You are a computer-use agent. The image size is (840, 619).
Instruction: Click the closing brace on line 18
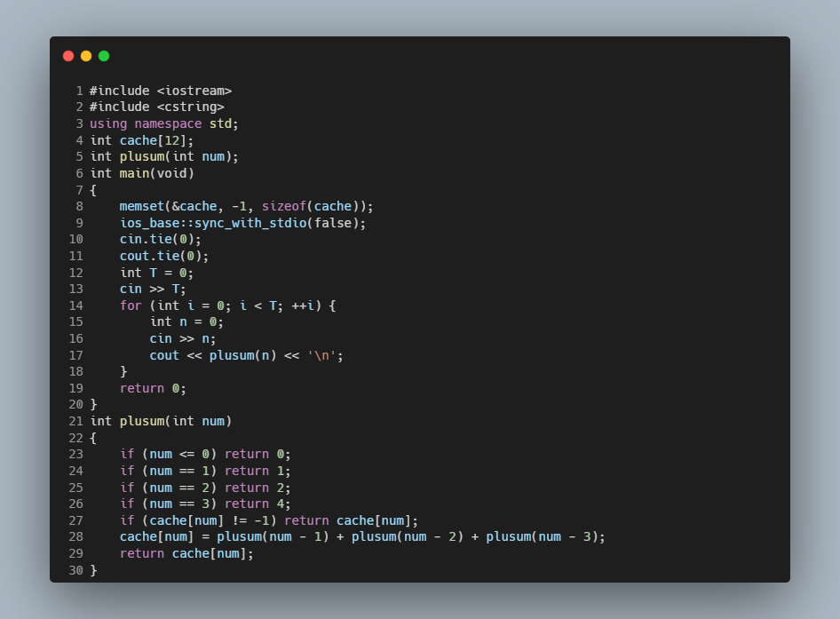tap(123, 371)
